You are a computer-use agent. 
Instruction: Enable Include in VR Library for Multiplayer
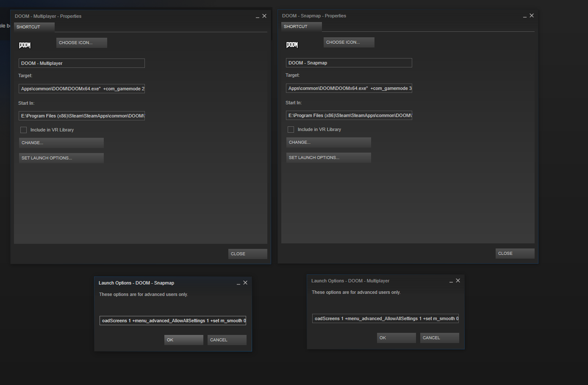click(24, 130)
